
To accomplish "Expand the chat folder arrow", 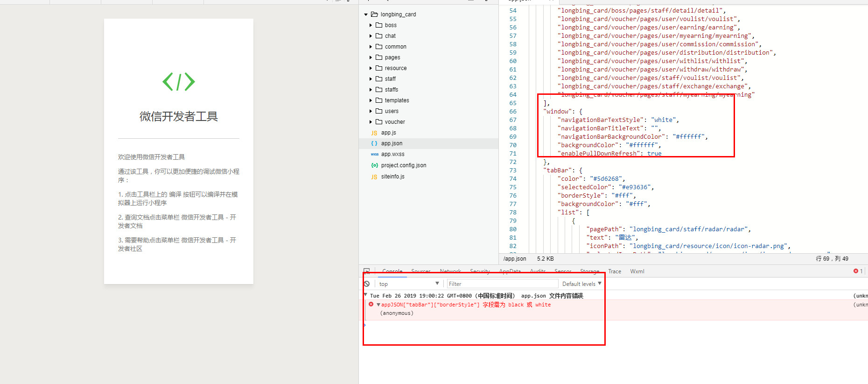I will point(371,36).
